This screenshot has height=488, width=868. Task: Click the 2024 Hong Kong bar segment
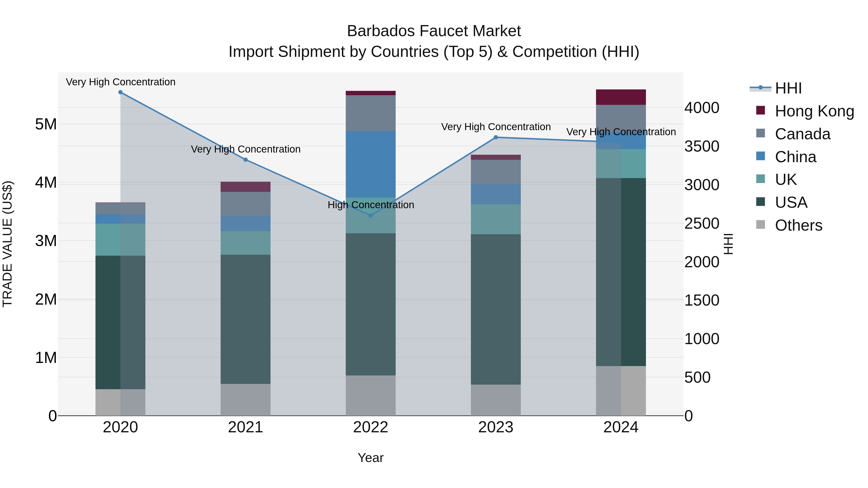click(621, 97)
